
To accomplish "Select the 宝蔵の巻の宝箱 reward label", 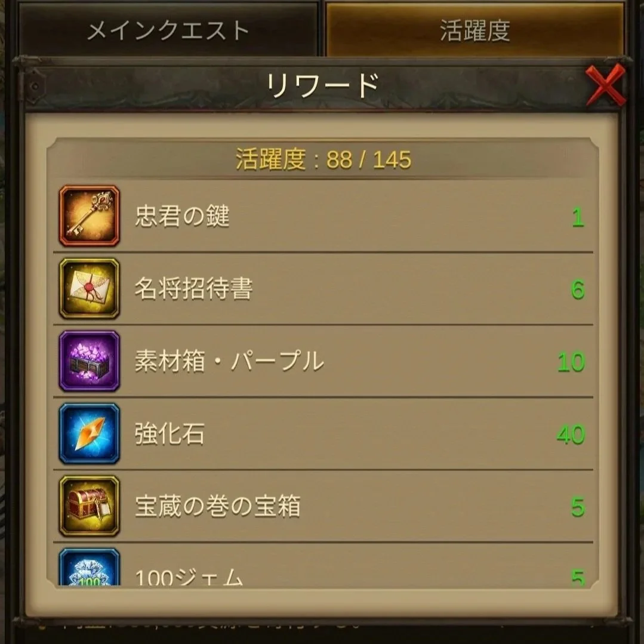I will [218, 506].
